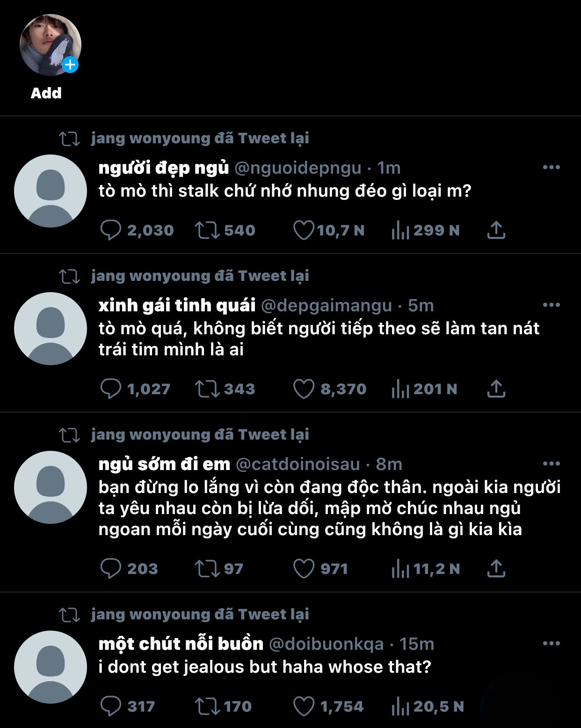This screenshot has width=581, height=728.
Task: View analytics showing 299 N views
Action: [x=426, y=230]
